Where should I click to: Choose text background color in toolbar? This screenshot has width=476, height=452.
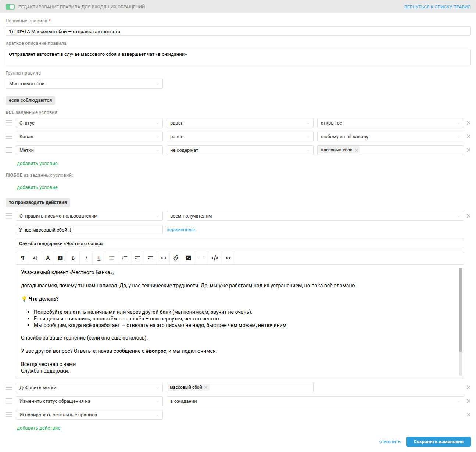[61, 258]
